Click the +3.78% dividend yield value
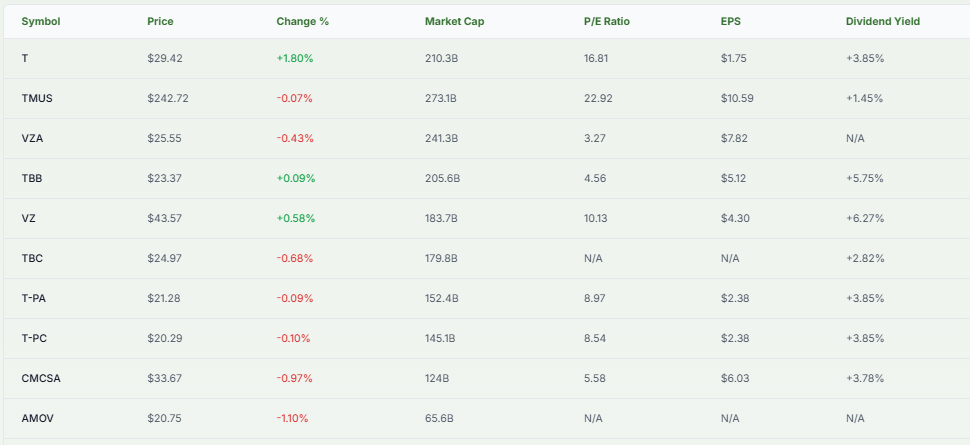Viewport: 970px width, 445px height. point(865,378)
